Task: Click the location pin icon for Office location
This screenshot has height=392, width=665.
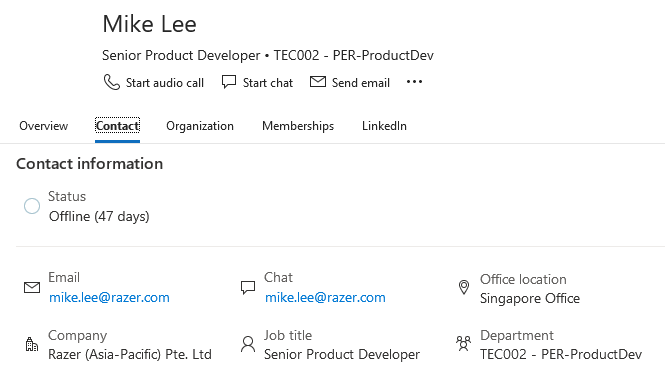Action: (x=464, y=288)
